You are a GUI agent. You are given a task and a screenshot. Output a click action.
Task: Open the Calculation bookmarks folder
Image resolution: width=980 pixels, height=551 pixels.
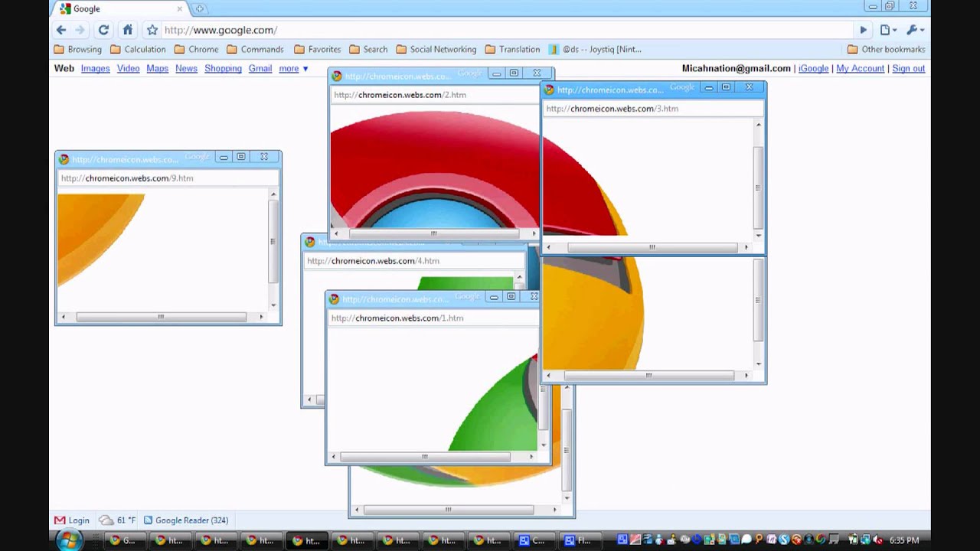click(138, 49)
